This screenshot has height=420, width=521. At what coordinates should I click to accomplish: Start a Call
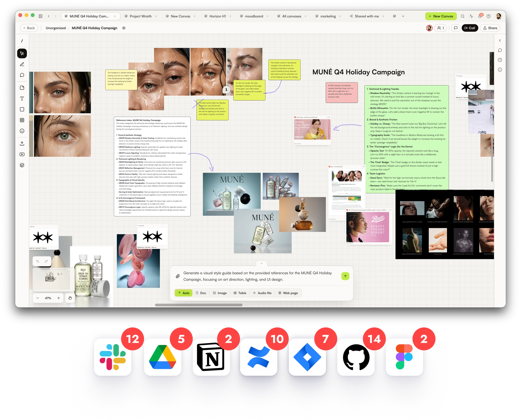(x=470, y=28)
